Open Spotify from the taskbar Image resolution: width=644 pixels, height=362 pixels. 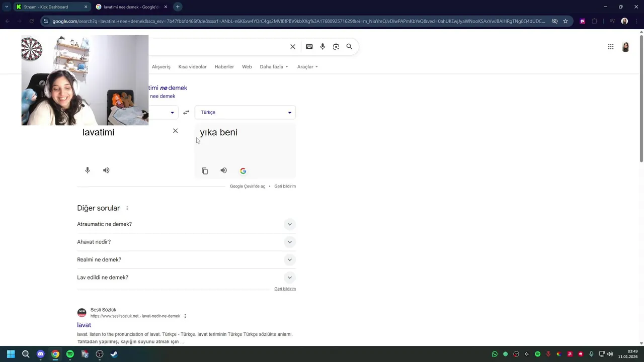(70, 354)
